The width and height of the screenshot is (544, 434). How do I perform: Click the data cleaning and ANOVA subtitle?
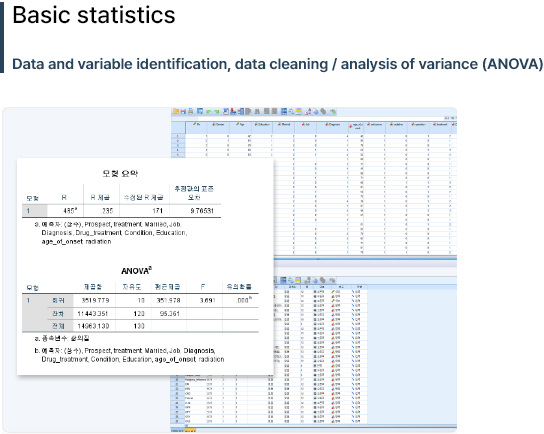277,64
